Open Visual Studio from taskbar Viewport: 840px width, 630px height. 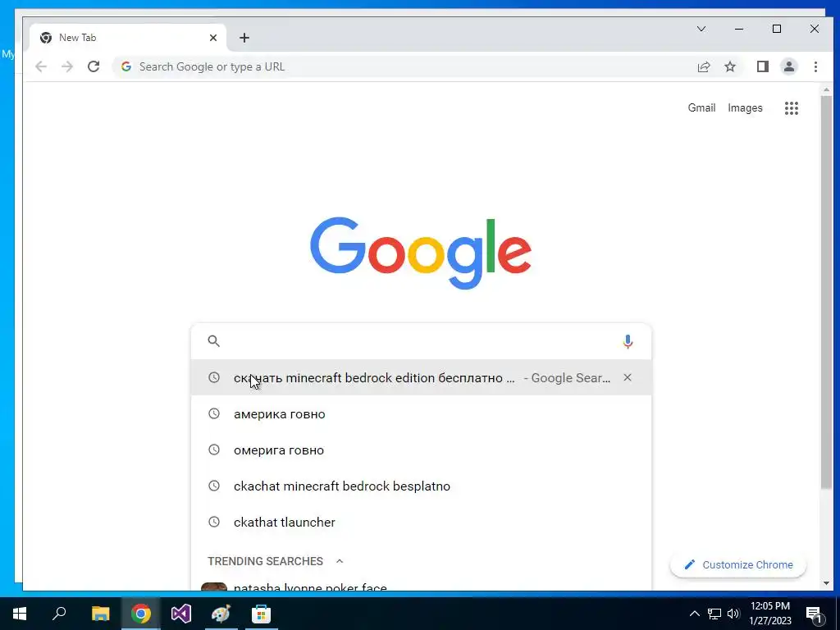180,614
